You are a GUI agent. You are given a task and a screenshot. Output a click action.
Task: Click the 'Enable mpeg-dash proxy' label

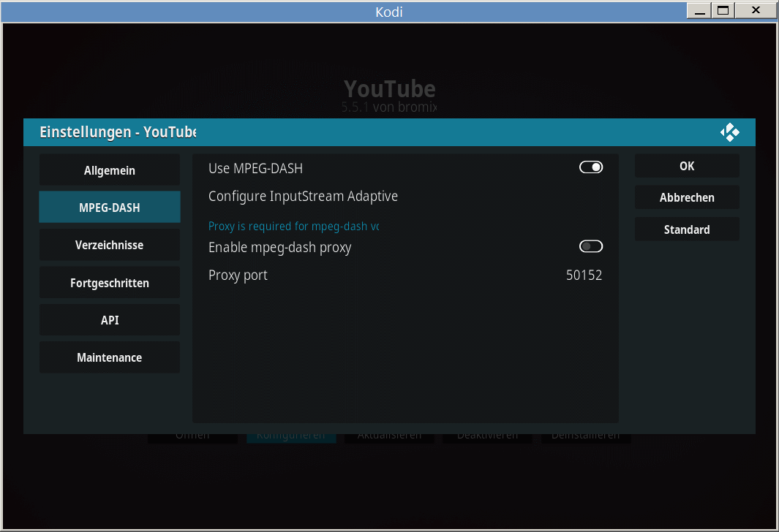[x=279, y=247]
